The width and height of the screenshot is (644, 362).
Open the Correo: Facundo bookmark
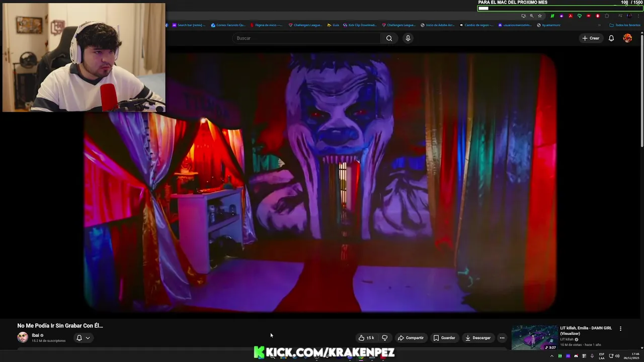pos(228,25)
